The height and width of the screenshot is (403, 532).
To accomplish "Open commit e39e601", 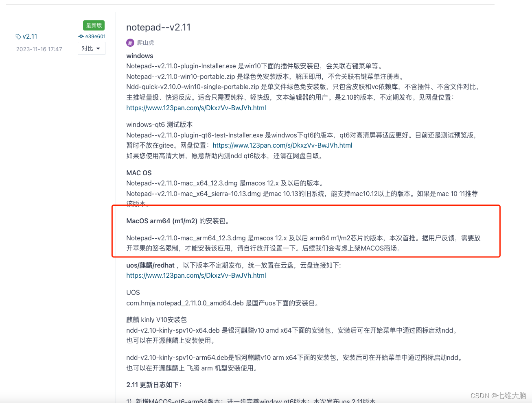I will click(95, 36).
